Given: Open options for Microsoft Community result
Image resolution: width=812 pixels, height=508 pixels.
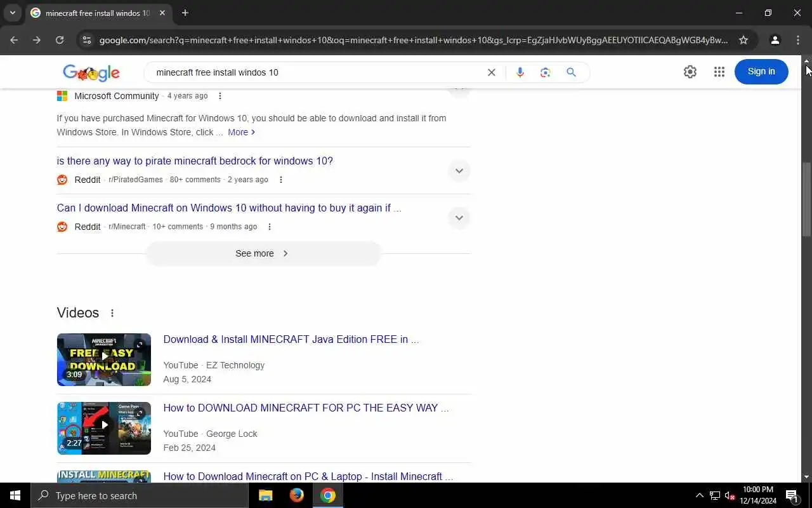Looking at the screenshot, I should click(x=220, y=96).
